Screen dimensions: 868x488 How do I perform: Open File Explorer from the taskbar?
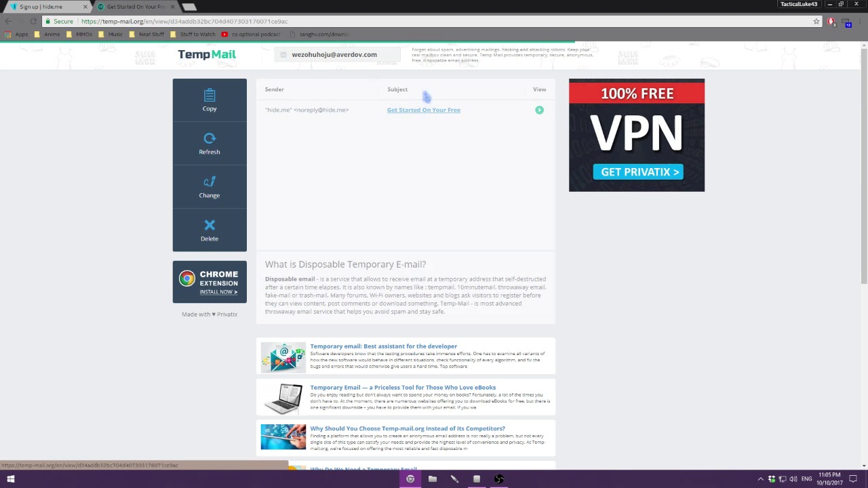pyautogui.click(x=433, y=479)
